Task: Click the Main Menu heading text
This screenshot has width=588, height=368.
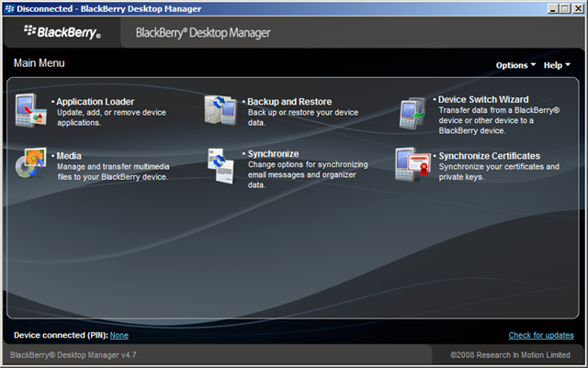Action: (39, 63)
